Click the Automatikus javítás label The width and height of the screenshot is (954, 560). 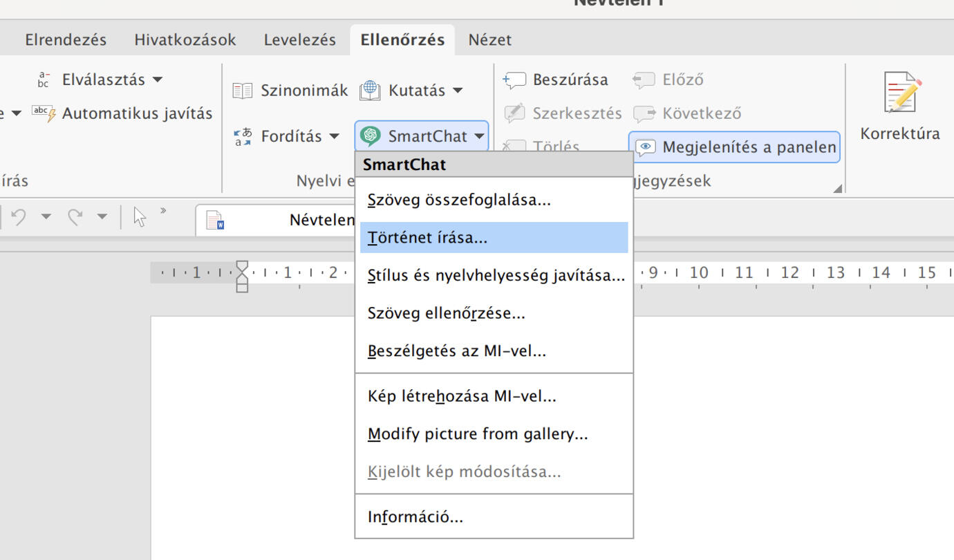(138, 113)
